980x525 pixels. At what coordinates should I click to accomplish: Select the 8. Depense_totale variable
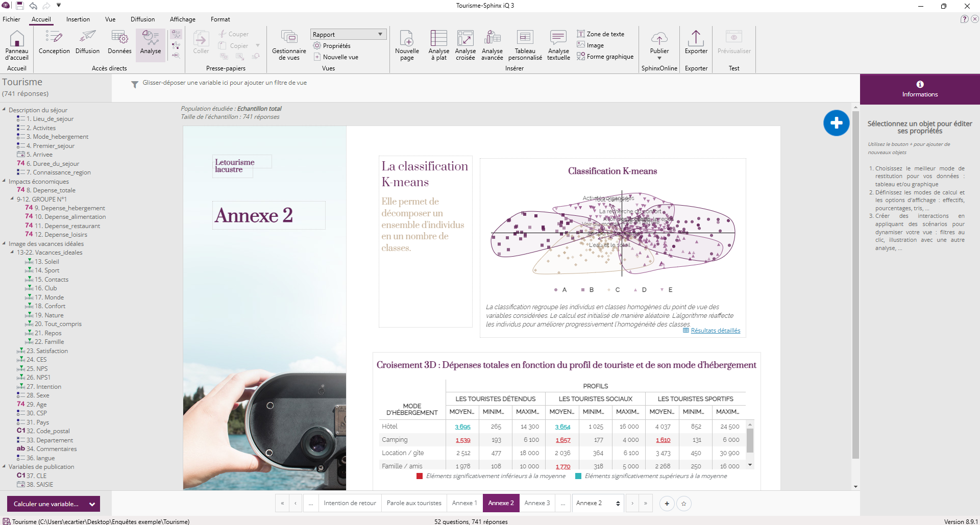[x=51, y=190]
